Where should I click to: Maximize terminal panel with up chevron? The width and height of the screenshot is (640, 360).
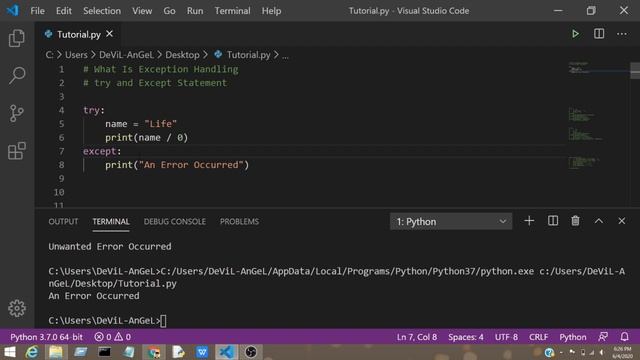(598, 221)
